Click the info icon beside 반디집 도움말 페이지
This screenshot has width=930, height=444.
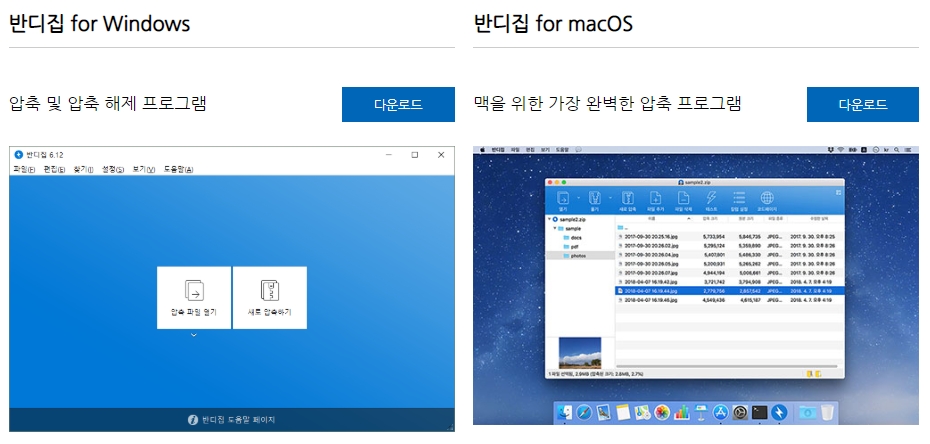coord(192,420)
